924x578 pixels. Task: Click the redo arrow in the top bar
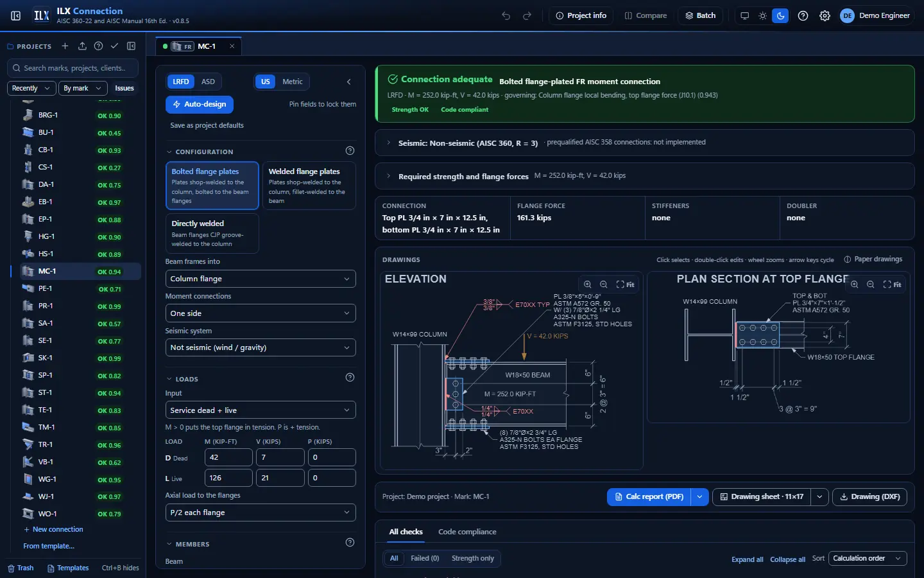527,15
